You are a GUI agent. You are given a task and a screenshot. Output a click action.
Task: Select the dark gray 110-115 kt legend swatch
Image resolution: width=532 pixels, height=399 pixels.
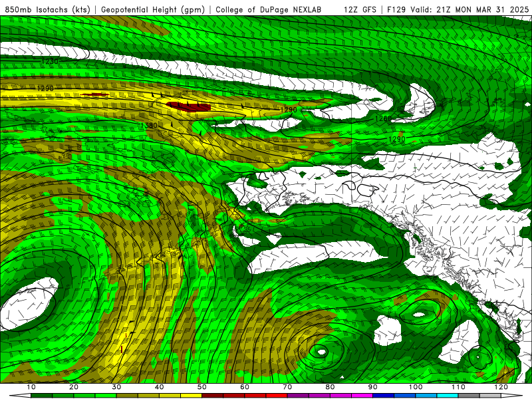tap(469, 396)
